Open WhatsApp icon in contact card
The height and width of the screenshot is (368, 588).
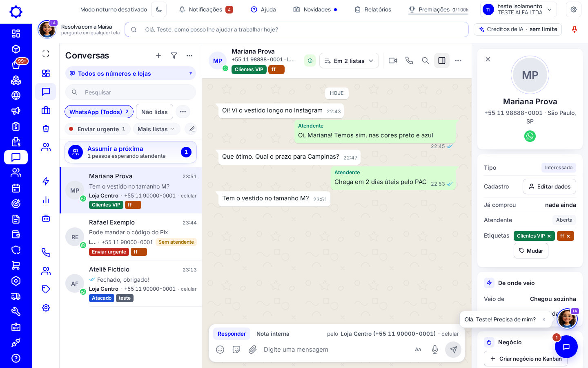(x=530, y=136)
